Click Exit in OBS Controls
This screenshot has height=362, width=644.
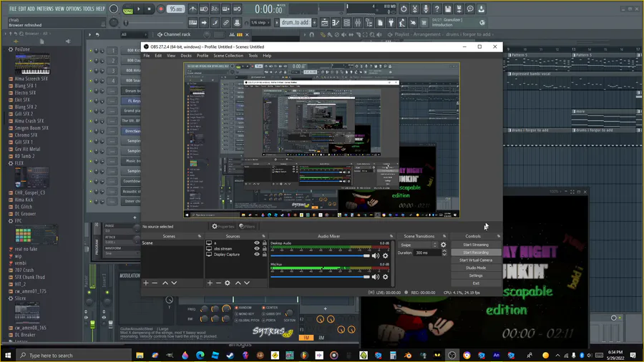[x=476, y=283]
